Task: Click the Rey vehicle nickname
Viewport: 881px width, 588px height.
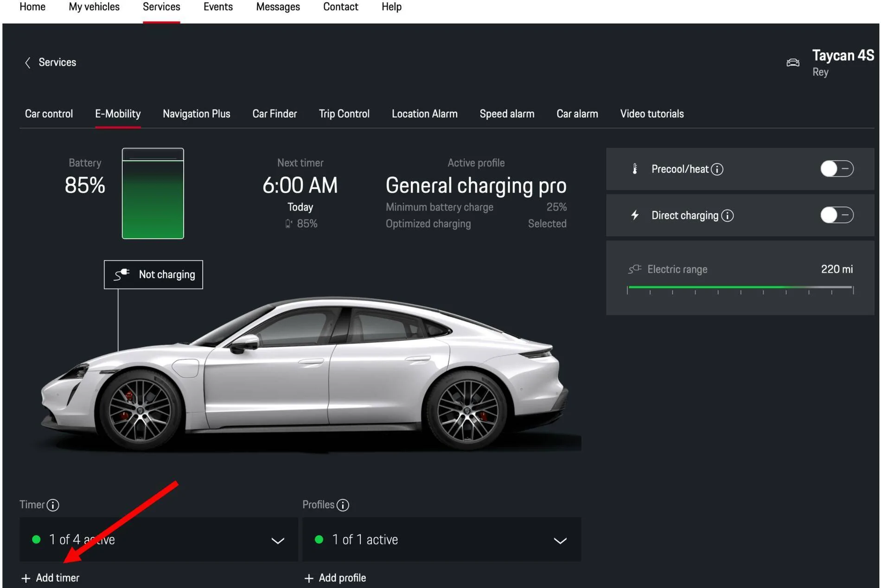Action: [820, 72]
